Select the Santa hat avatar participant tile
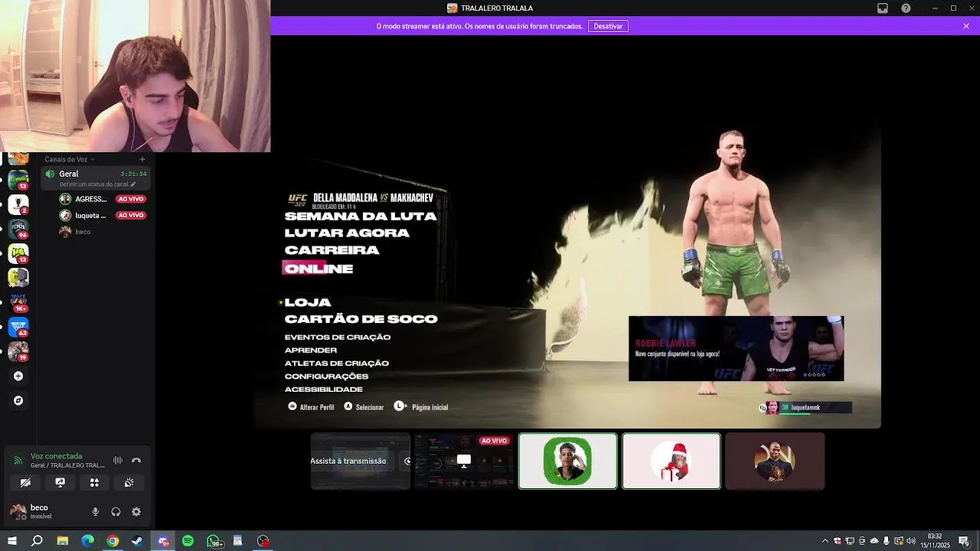The height and width of the screenshot is (551, 980). [671, 461]
